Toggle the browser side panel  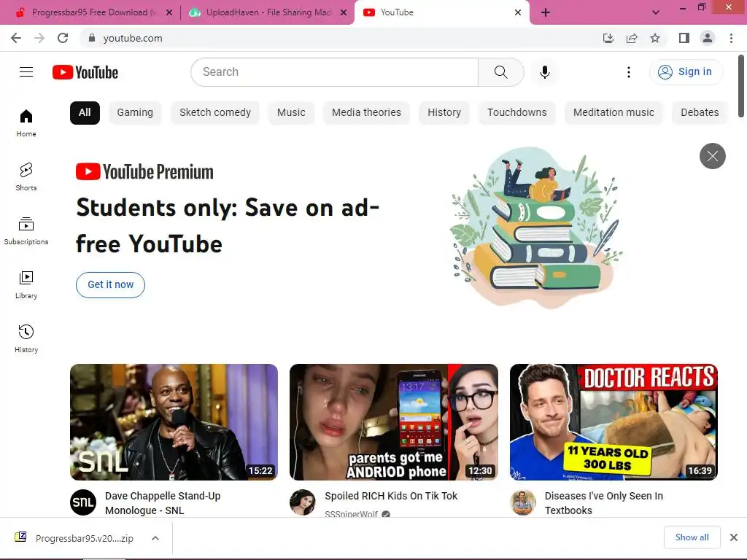tap(684, 38)
